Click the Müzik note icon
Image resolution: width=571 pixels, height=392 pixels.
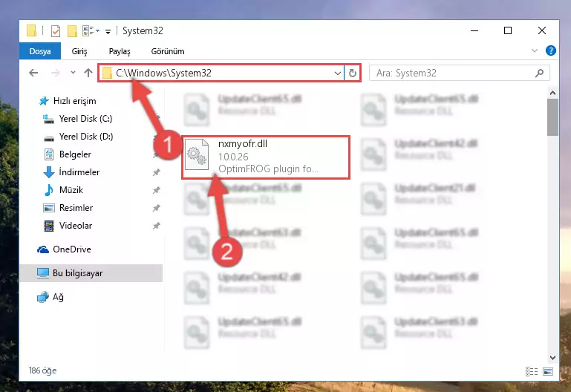(48, 190)
